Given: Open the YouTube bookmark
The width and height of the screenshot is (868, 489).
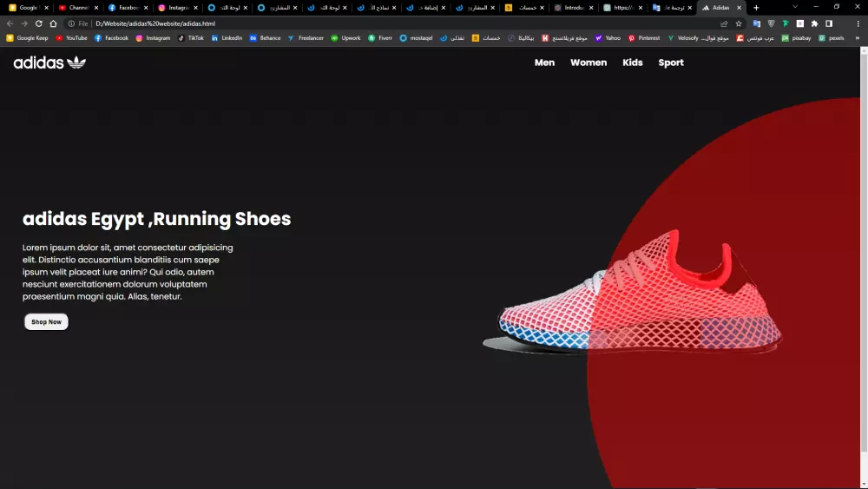Looking at the screenshot, I should click(71, 38).
